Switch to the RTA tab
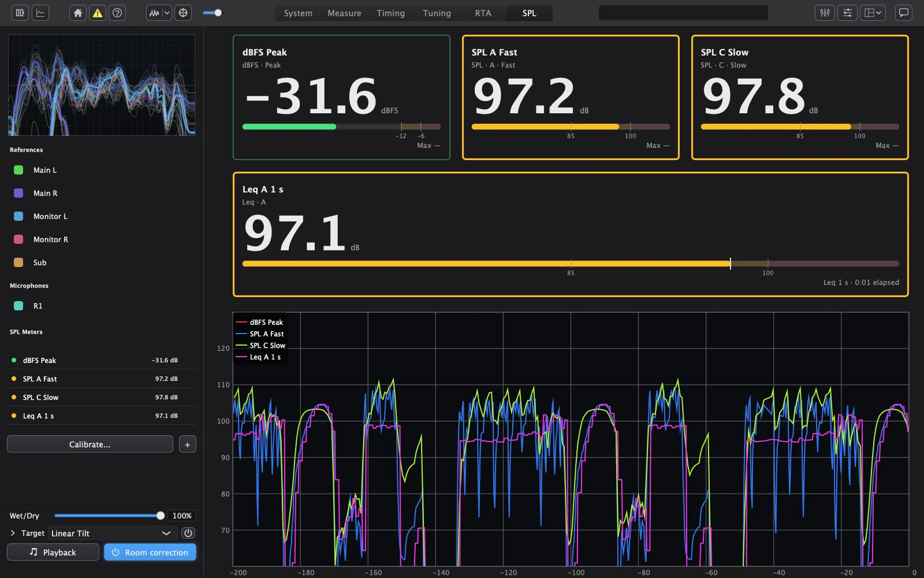This screenshot has height=578, width=924. point(483,13)
